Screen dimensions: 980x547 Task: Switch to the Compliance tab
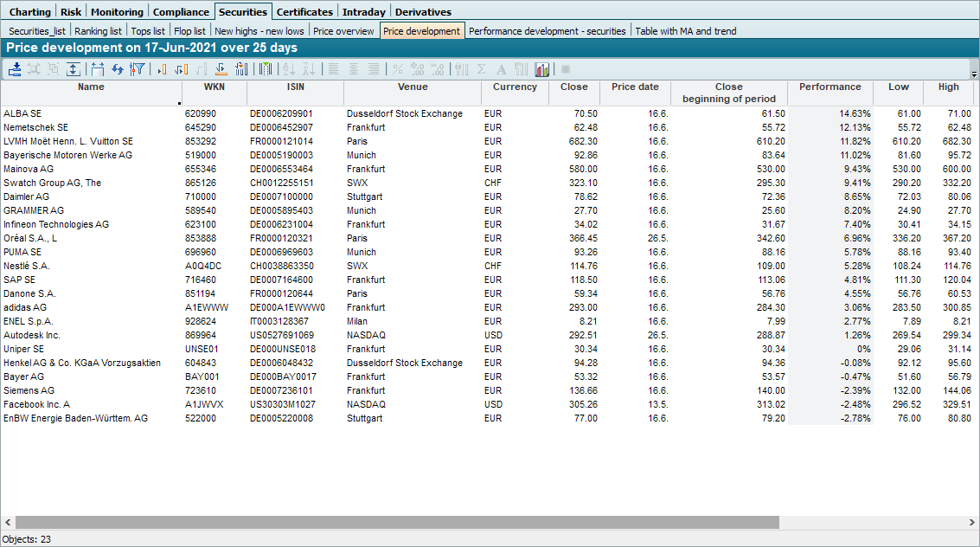pos(181,12)
